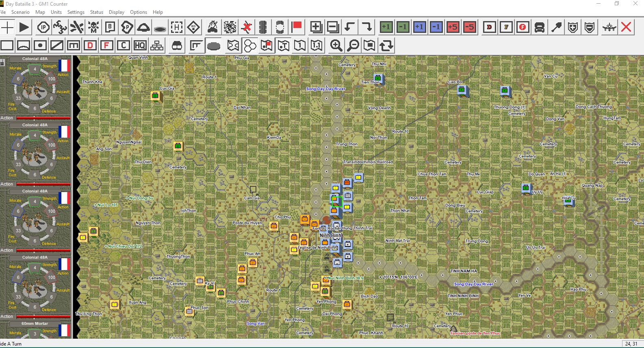The height and width of the screenshot is (348, 644).
Task: Click the truck transport icon
Action: (540, 28)
